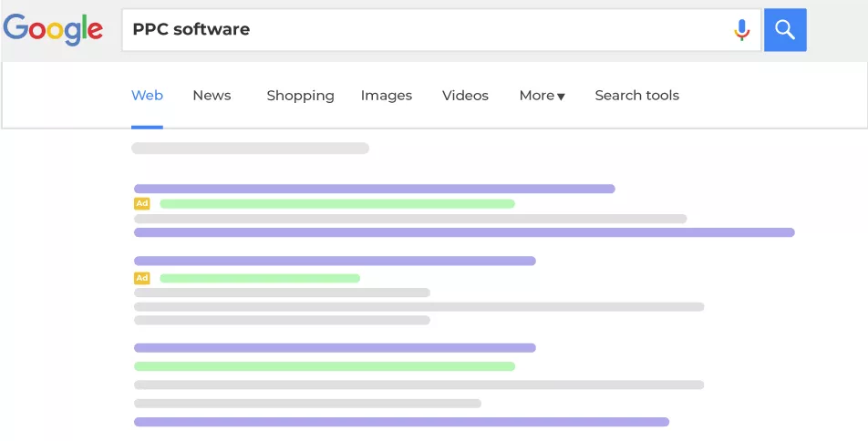Click the Google logo

coord(53,29)
